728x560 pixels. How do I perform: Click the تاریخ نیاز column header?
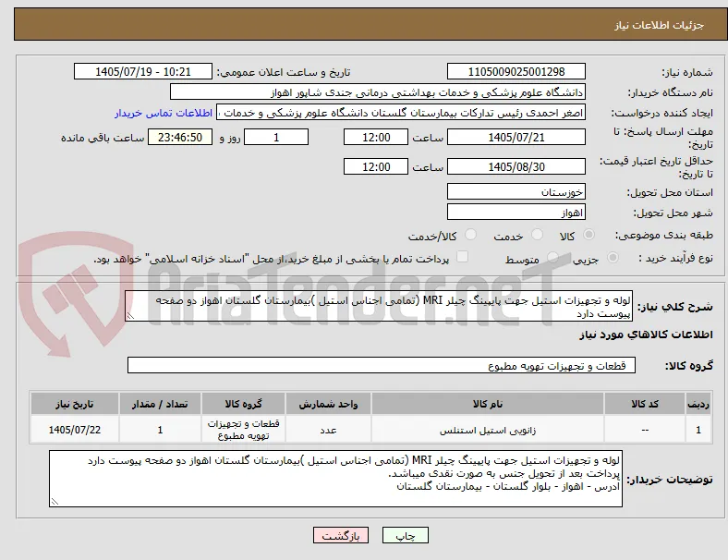[x=75, y=404]
